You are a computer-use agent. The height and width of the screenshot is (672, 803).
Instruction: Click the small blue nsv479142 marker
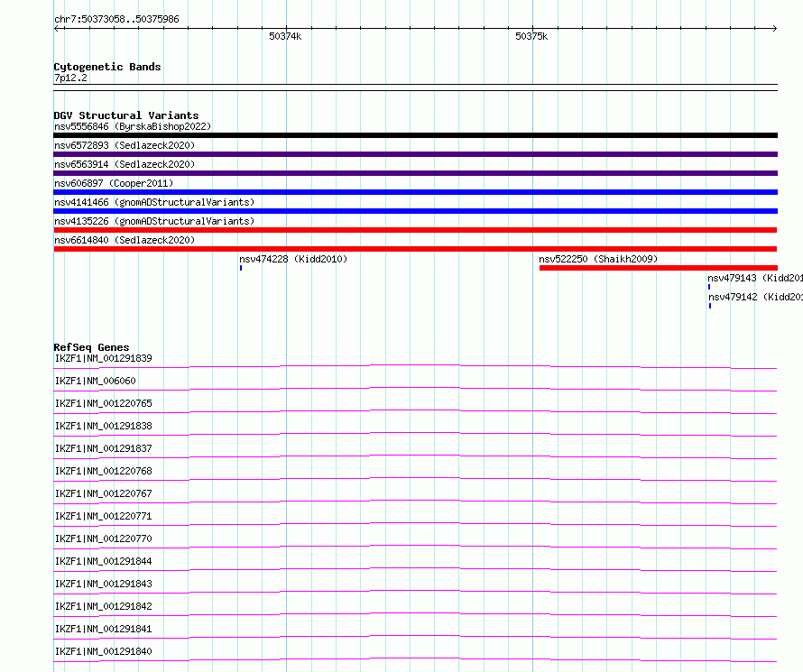tap(710, 306)
